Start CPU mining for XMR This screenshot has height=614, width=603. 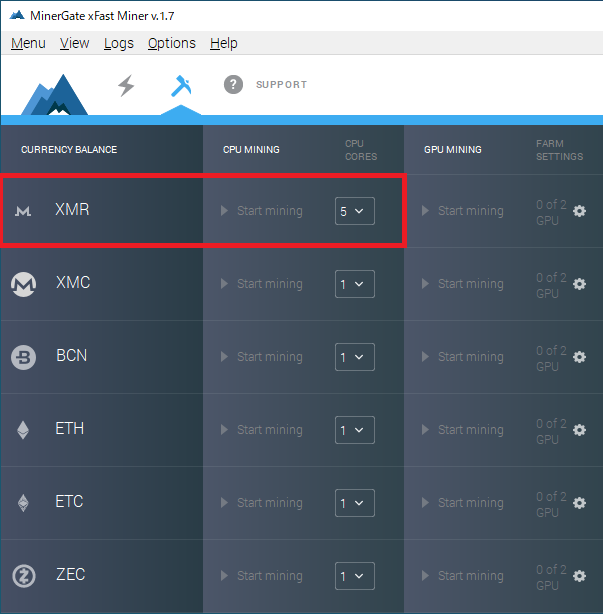[x=261, y=211]
